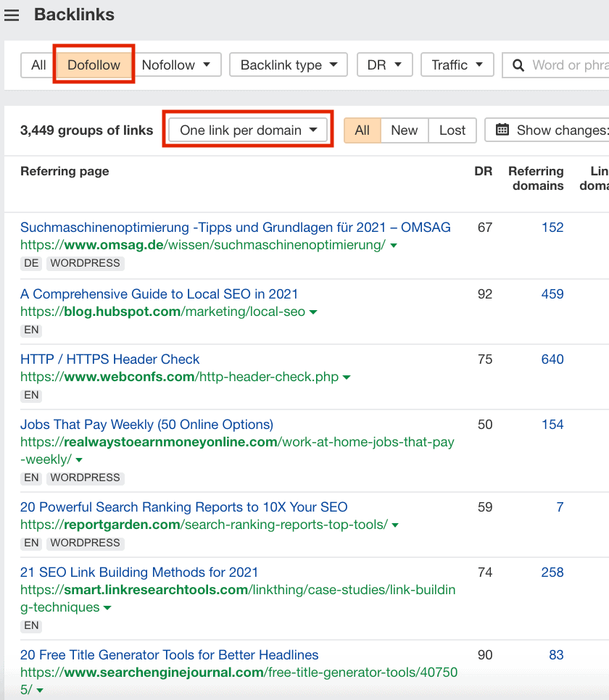Viewport: 609px width, 700px height.
Task: Select the Dofollow filter
Action: (x=94, y=64)
